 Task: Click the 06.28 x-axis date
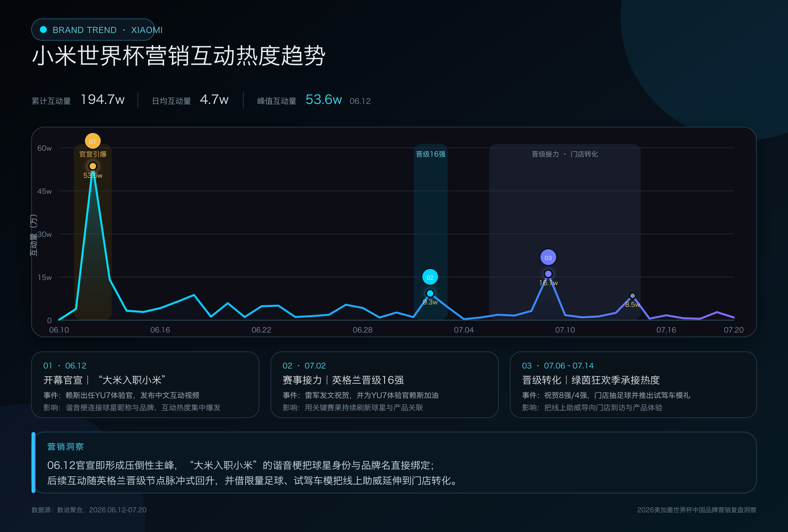tap(362, 330)
